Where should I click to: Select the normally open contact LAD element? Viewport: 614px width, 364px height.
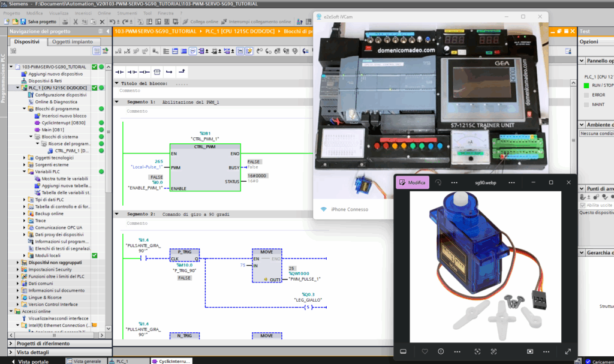pyautogui.click(x=120, y=71)
